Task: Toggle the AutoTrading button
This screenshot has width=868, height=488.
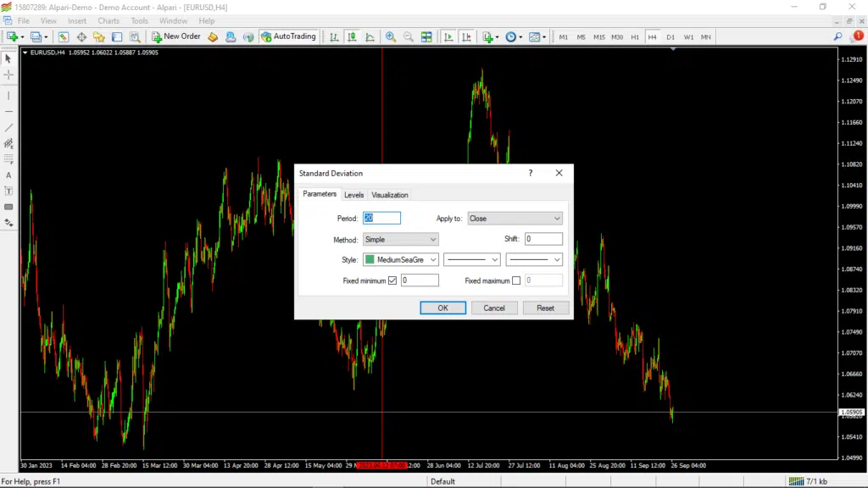Action: coord(288,36)
